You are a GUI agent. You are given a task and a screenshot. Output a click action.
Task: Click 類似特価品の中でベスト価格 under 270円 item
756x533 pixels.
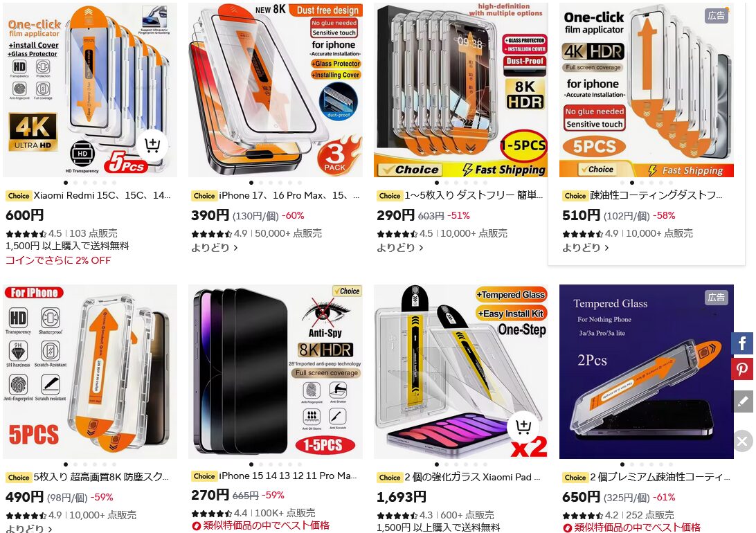261,525
